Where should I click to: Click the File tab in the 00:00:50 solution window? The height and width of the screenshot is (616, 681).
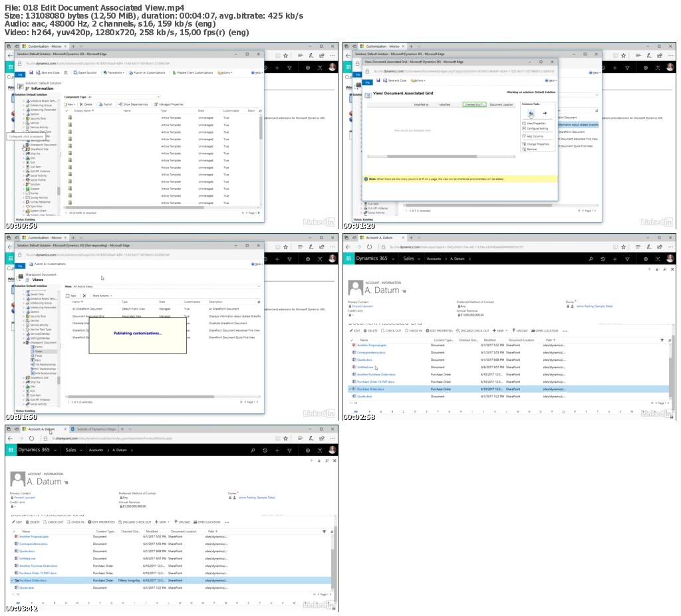pyautogui.click(x=20, y=74)
